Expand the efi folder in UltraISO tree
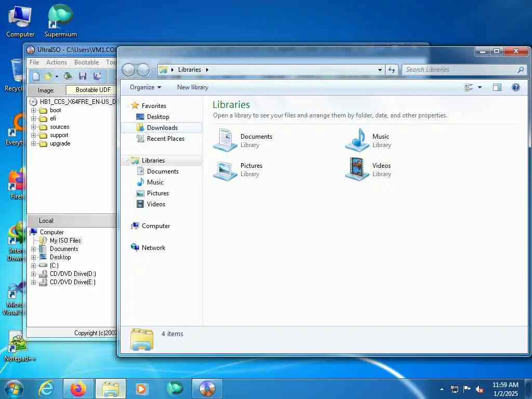This screenshot has width=532, height=399. pyautogui.click(x=33, y=118)
